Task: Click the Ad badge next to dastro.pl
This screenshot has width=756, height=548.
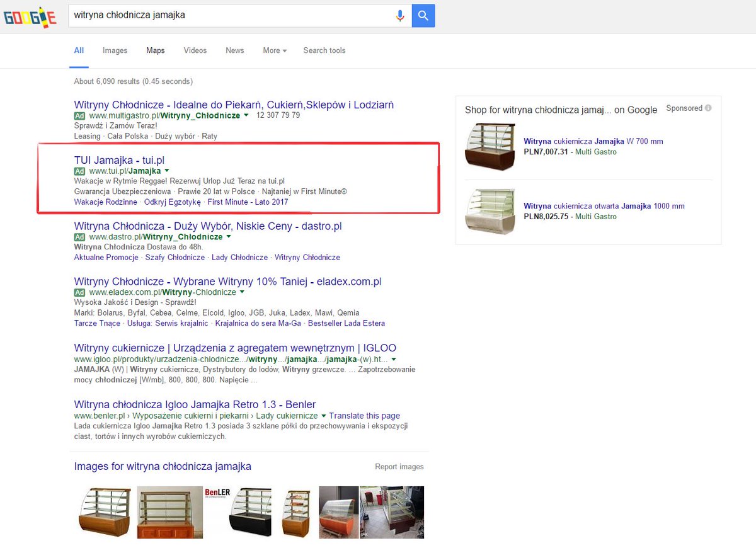Action: point(79,237)
